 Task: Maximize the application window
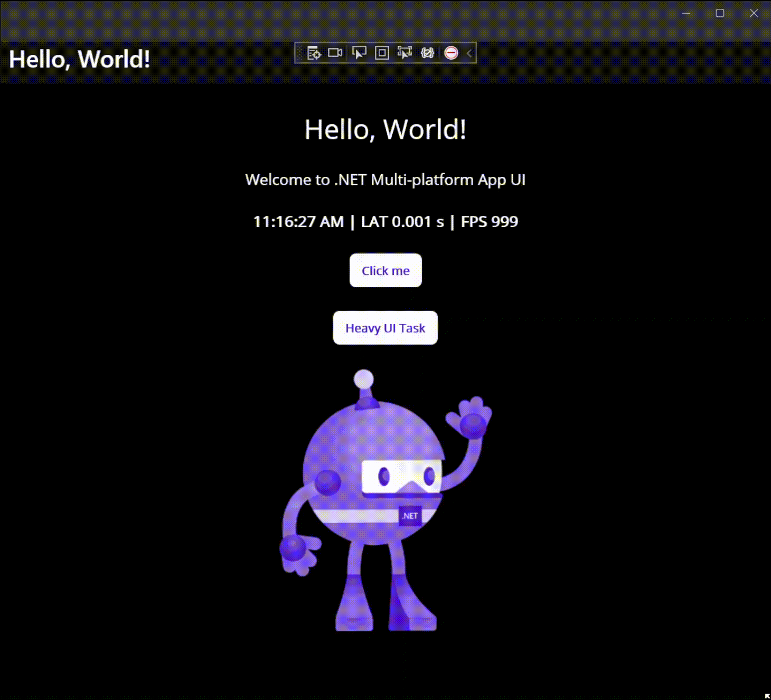[x=720, y=13]
